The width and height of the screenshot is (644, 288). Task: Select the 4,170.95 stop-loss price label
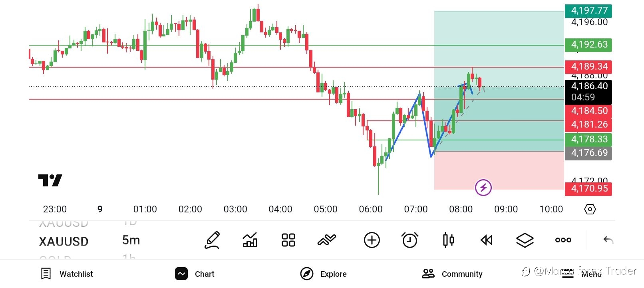(588, 189)
